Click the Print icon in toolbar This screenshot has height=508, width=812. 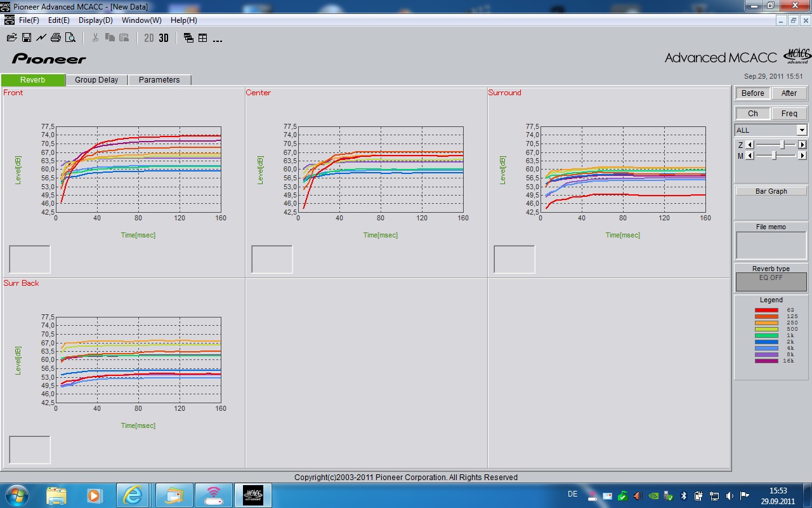(x=56, y=38)
